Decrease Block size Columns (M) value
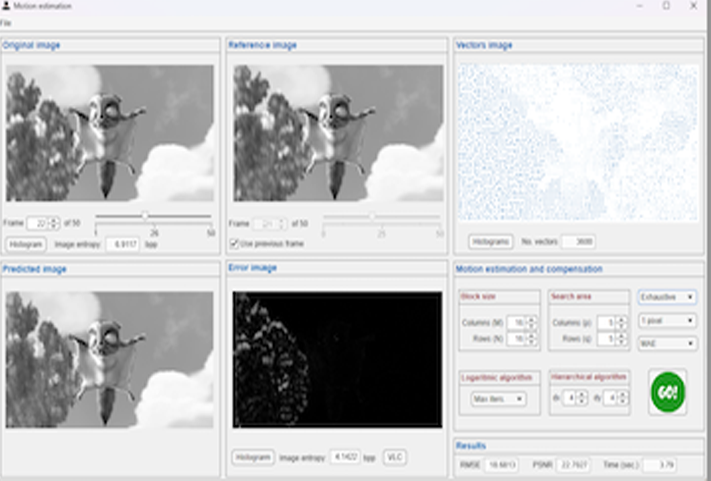Screen dimensions: 711x481 click(x=532, y=326)
